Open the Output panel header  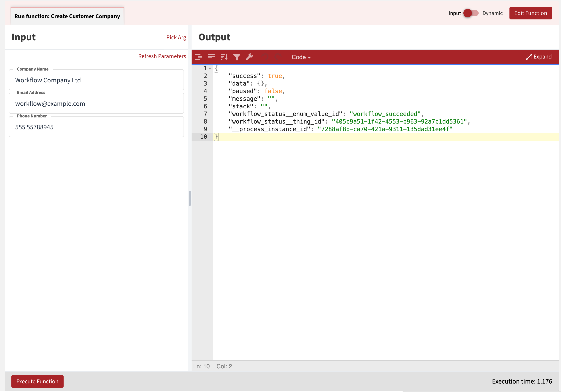pyautogui.click(x=214, y=37)
